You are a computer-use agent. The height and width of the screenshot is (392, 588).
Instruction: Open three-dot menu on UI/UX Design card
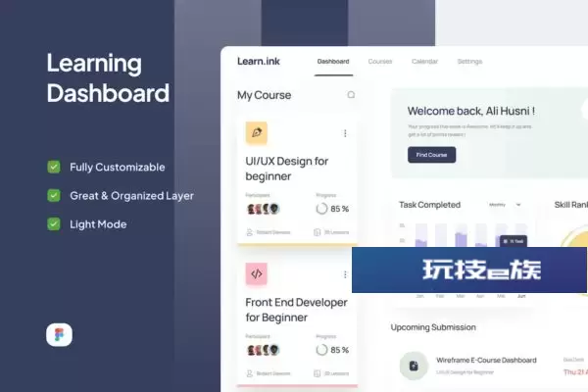click(345, 133)
